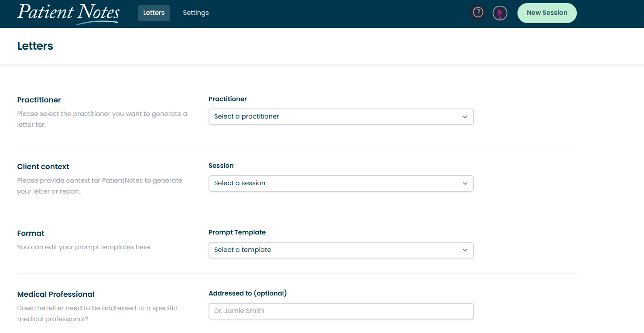The width and height of the screenshot is (644, 333).
Task: Open the help question mark icon
Action: 478,12
